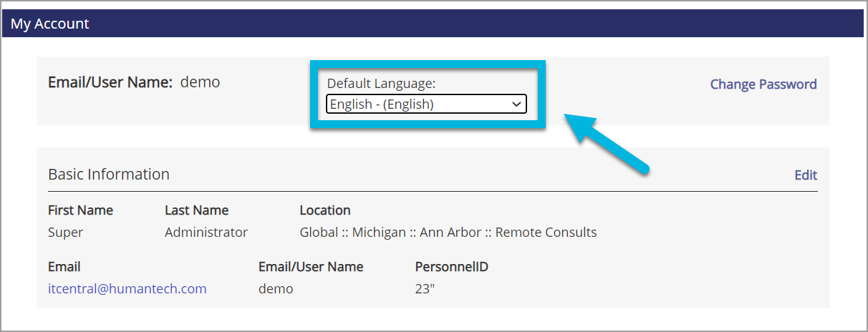The height and width of the screenshot is (332, 868).
Task: Click Edit beside Basic Information
Action: 806,175
